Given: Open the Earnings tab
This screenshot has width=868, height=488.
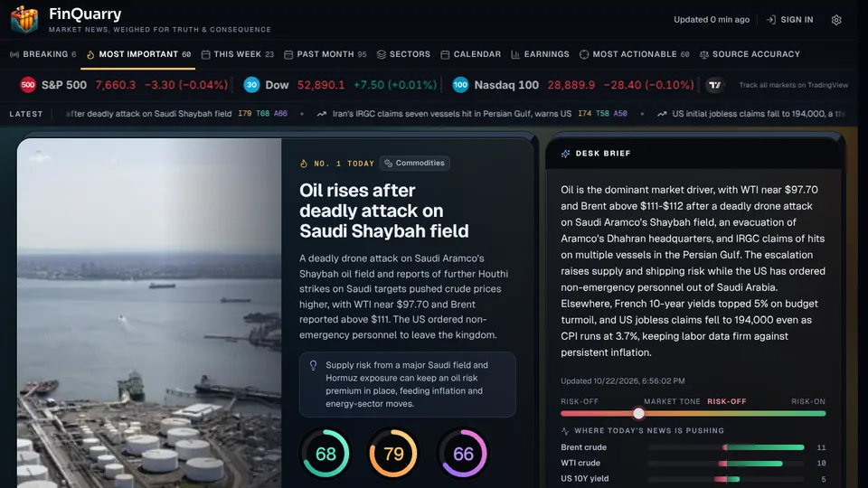Looking at the screenshot, I should (540, 54).
